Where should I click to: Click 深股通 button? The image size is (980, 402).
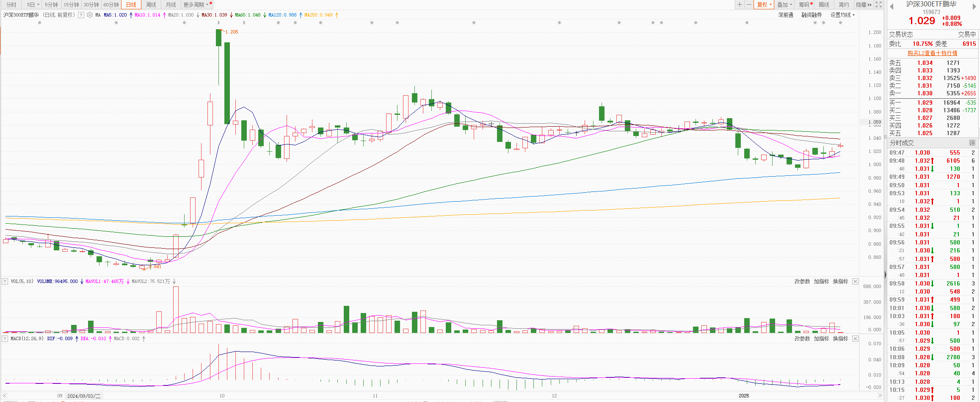tap(786, 15)
